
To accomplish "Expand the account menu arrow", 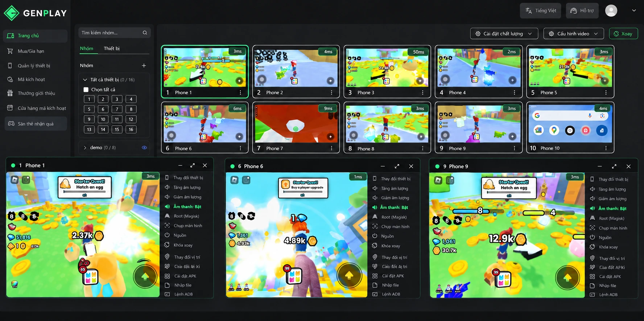I will [634, 11].
